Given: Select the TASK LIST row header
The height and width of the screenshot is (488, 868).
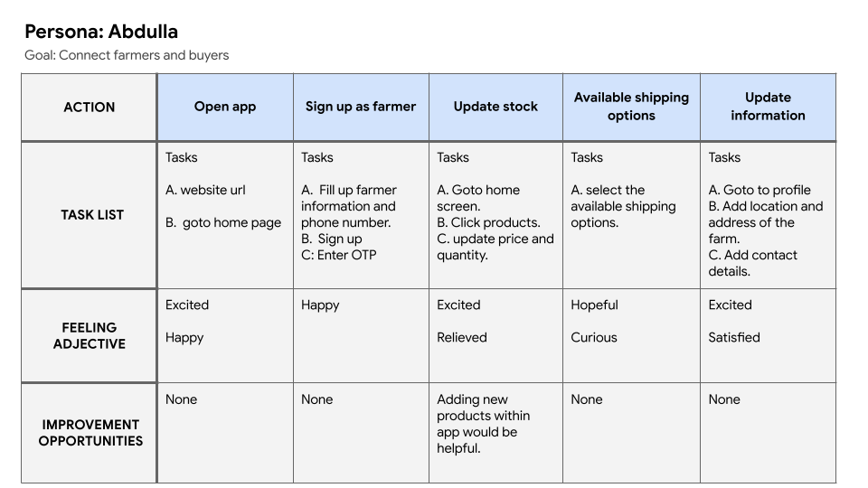Looking at the screenshot, I should coord(90,215).
